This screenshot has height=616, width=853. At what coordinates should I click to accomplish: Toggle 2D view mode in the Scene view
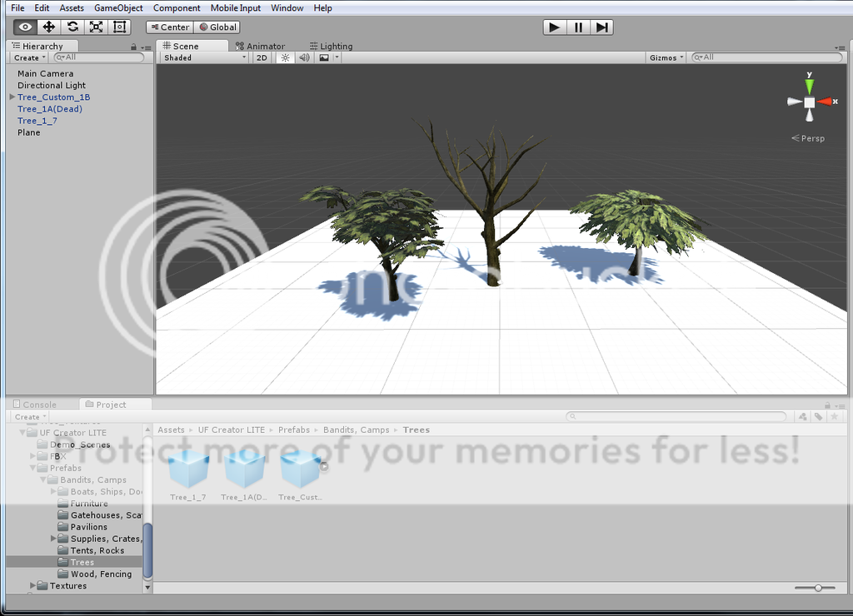[262, 57]
